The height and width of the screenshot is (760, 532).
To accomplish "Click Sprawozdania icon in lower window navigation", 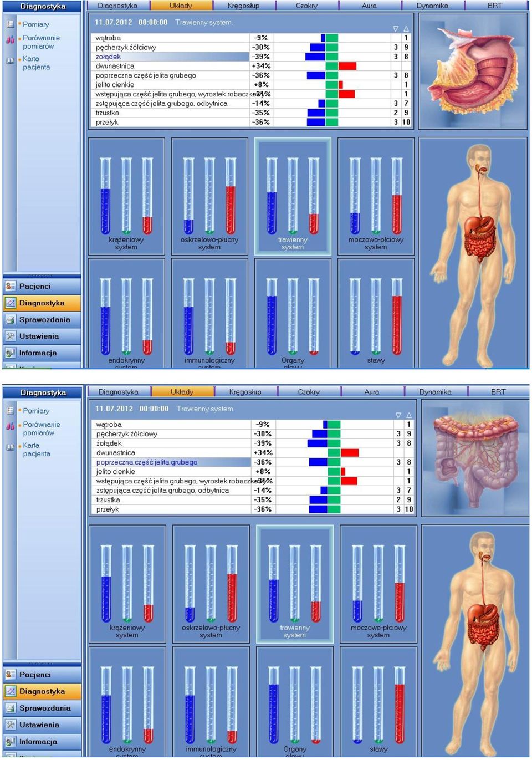I will click(x=11, y=708).
